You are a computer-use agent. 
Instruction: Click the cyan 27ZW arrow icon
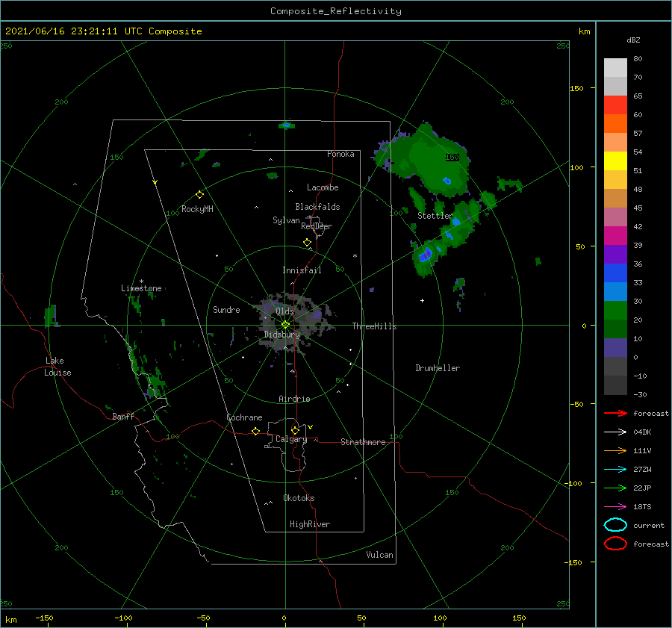click(x=615, y=470)
